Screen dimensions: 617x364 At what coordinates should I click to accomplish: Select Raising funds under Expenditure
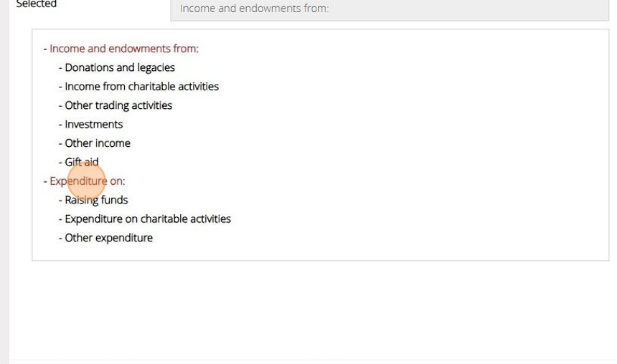coord(96,200)
